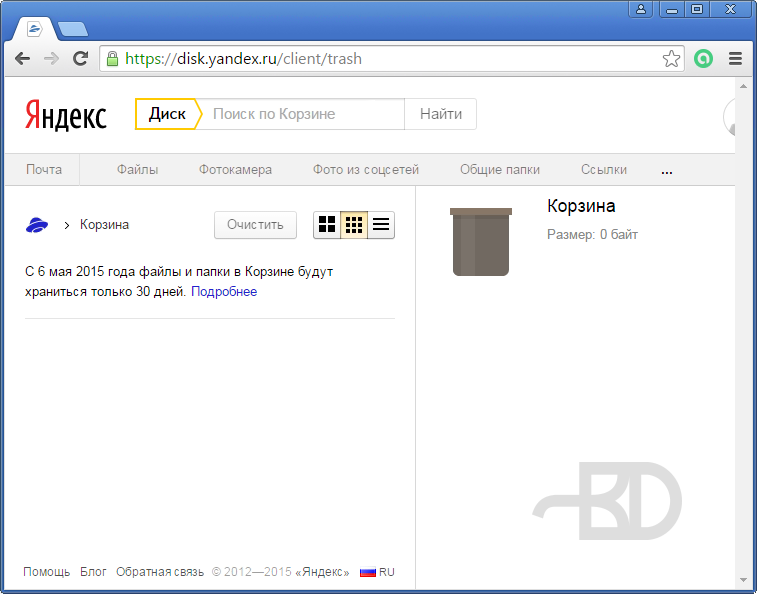Click the browser forward arrow

(51, 59)
